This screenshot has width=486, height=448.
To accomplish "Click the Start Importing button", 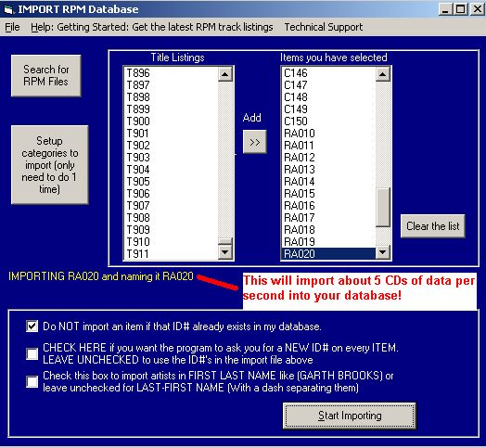I will (350, 416).
